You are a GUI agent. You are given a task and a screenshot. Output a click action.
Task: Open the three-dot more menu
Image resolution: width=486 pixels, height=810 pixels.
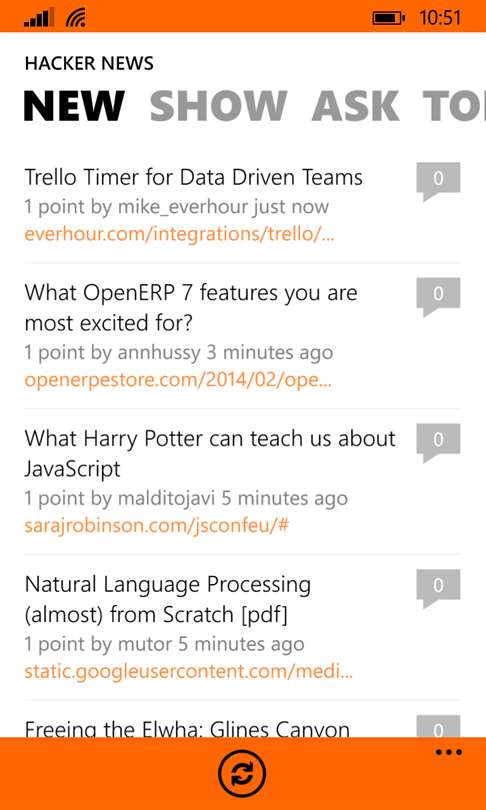(448, 752)
